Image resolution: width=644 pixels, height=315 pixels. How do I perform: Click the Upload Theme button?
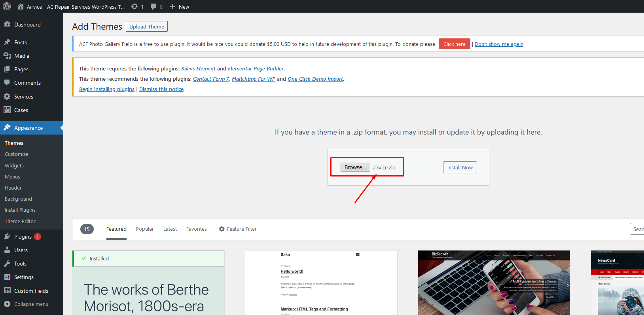[x=147, y=27]
